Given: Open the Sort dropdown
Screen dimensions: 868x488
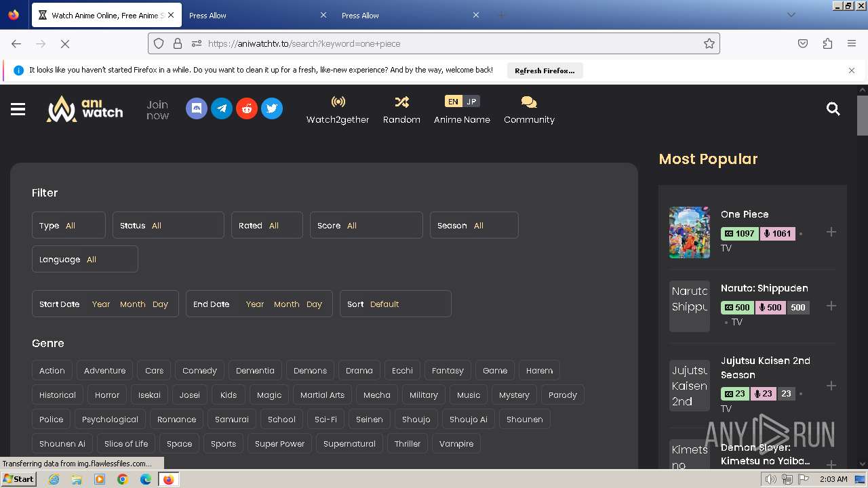Looking at the screenshot, I should click(395, 304).
